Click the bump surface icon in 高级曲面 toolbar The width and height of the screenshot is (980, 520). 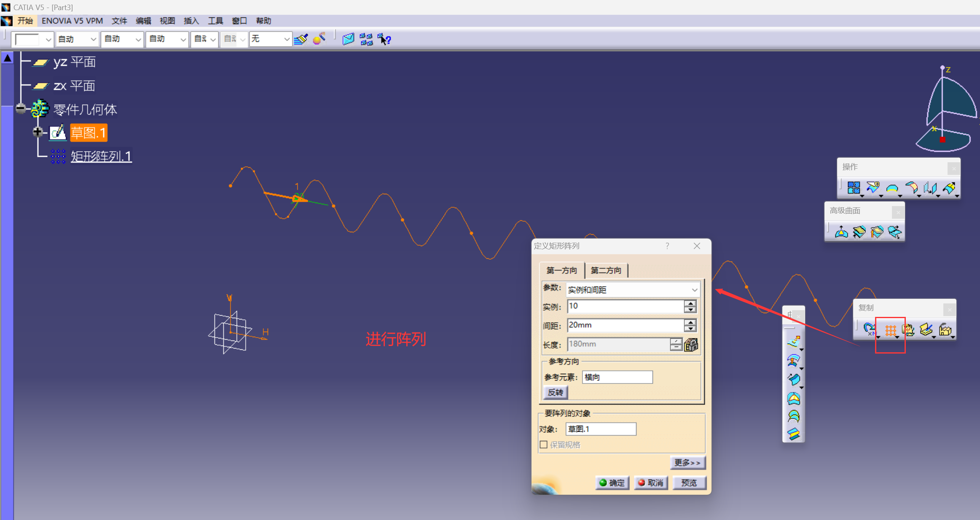click(841, 232)
